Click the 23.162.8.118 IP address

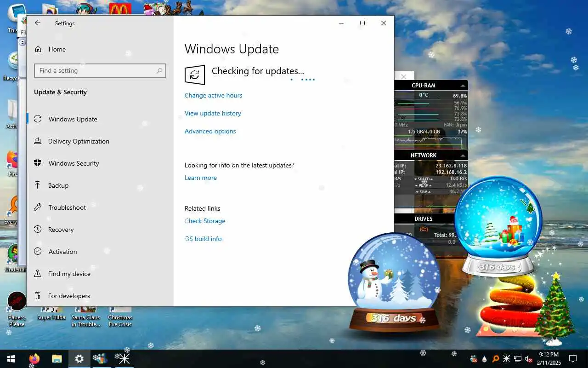(x=451, y=166)
